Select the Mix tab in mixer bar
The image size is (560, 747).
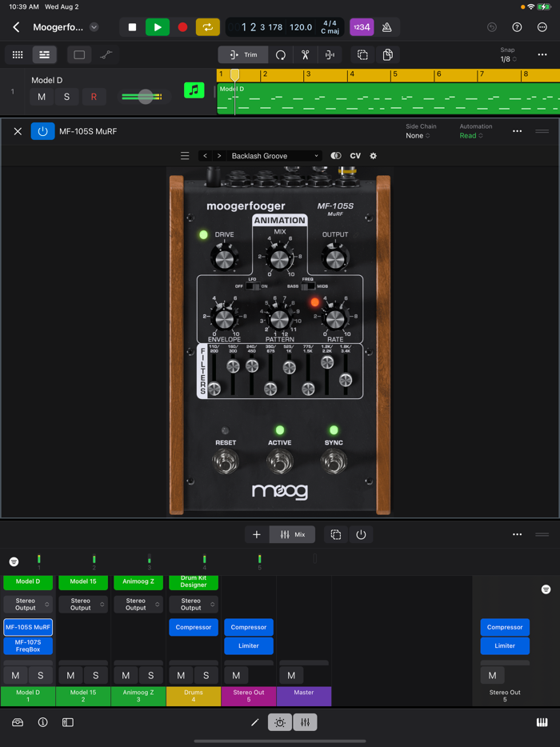pyautogui.click(x=292, y=534)
